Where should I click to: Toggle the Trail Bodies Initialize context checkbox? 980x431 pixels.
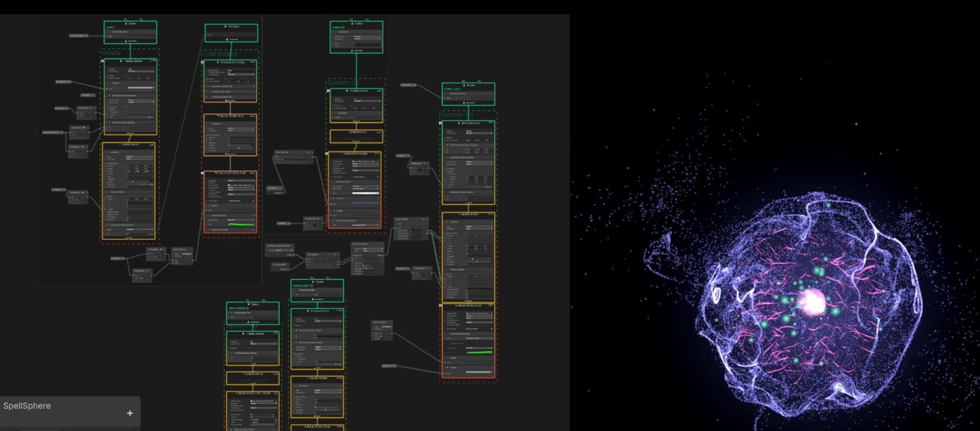(202, 62)
